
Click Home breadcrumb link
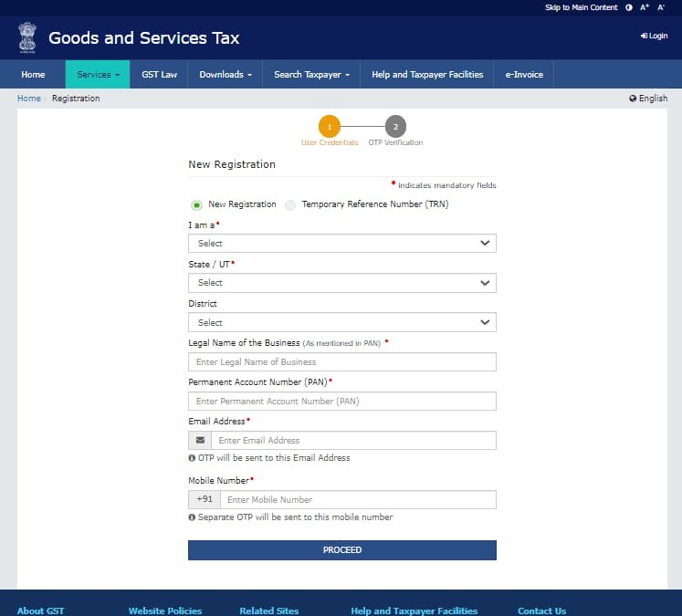[x=28, y=99]
